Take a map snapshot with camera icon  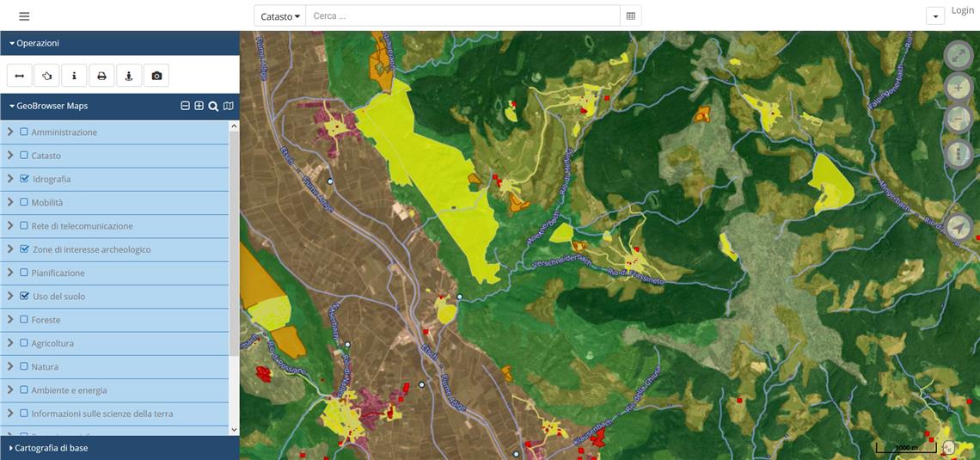pyautogui.click(x=156, y=76)
